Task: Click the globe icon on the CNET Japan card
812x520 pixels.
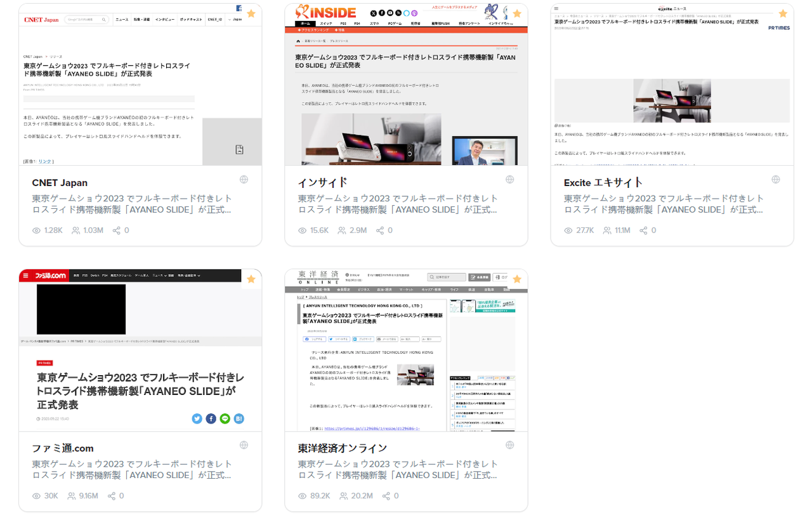Action: click(244, 180)
